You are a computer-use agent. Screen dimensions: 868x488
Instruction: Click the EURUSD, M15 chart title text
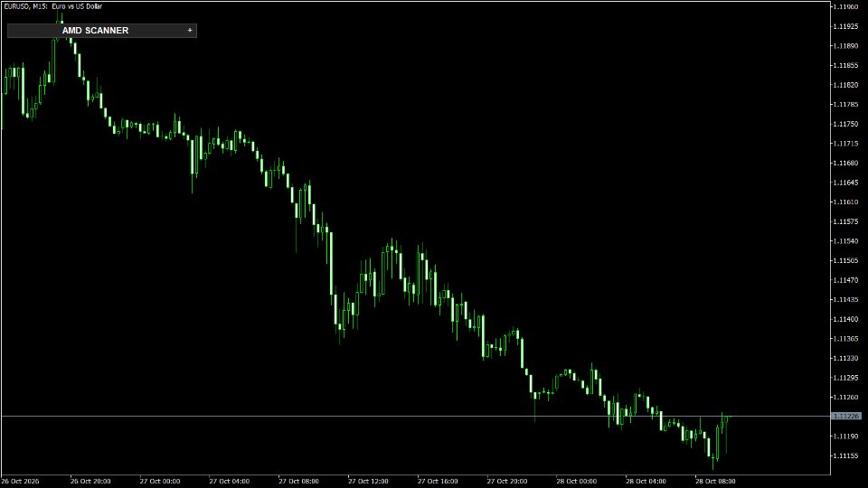tap(53, 6)
